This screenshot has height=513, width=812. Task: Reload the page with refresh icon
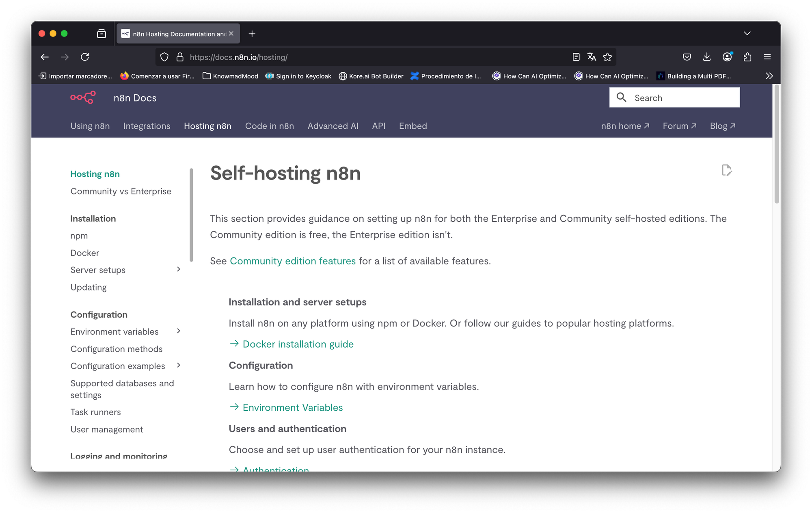(85, 57)
